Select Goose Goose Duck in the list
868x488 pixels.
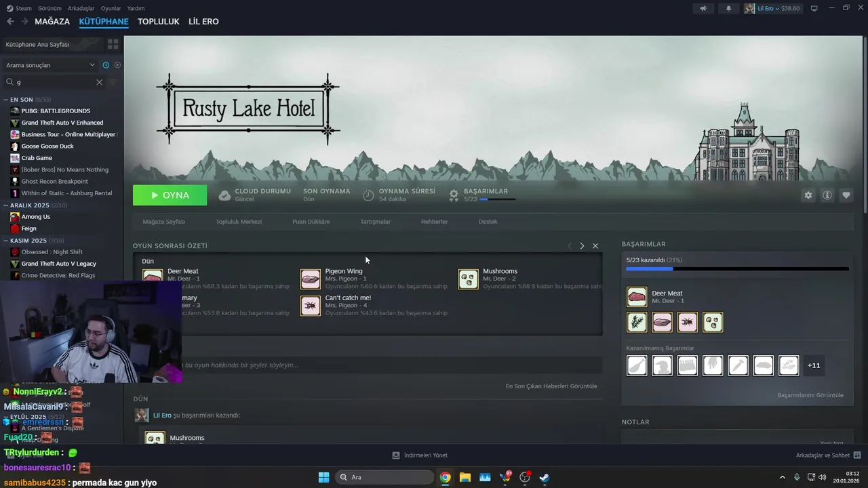pyautogui.click(x=47, y=146)
